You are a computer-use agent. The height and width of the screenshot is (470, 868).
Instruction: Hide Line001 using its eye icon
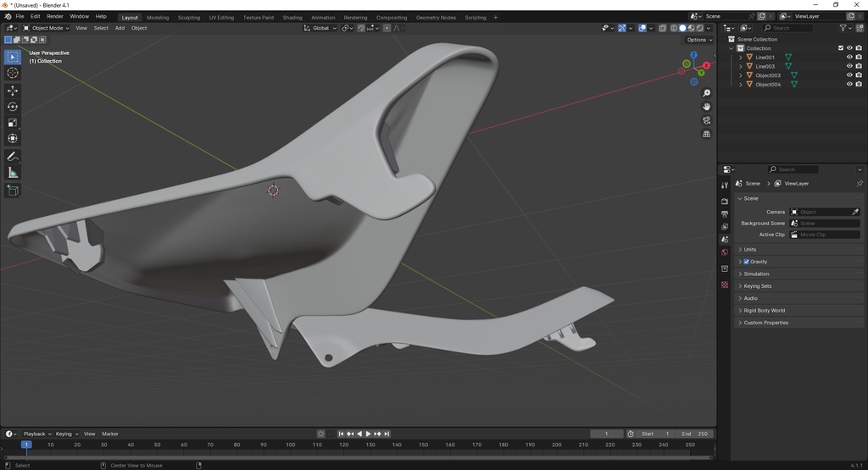[x=849, y=57]
